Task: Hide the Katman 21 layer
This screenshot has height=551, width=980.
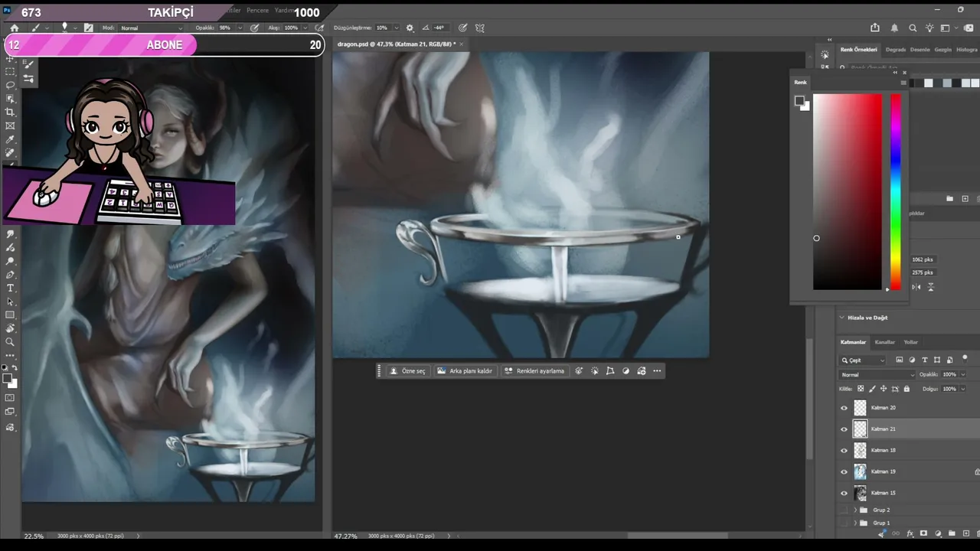Action: coord(844,429)
